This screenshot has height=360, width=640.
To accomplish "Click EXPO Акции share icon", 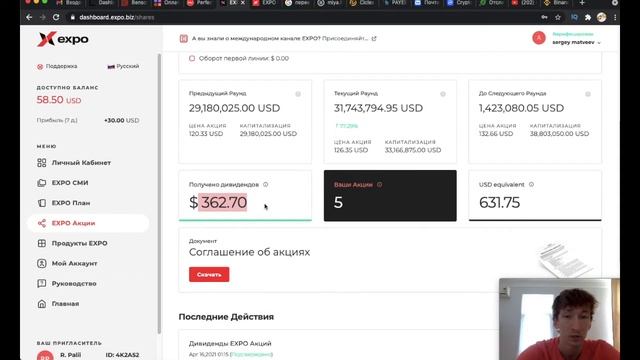I will (42, 223).
